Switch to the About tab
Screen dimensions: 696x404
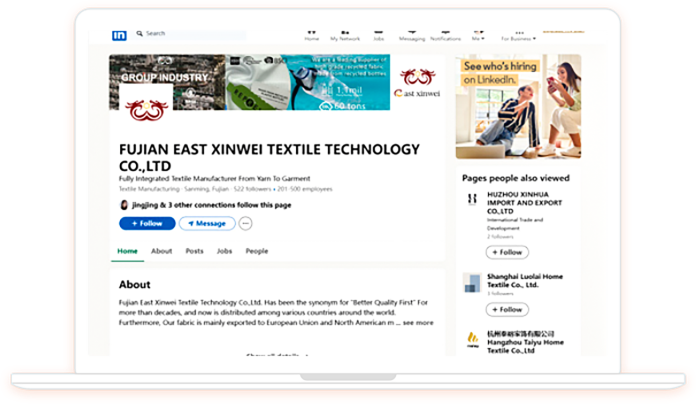[x=161, y=251]
